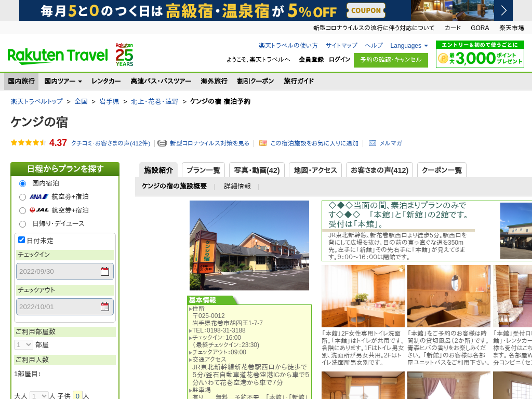Open 高速バス・バスツアー menu item
This screenshot has width=532, height=399.
click(161, 82)
